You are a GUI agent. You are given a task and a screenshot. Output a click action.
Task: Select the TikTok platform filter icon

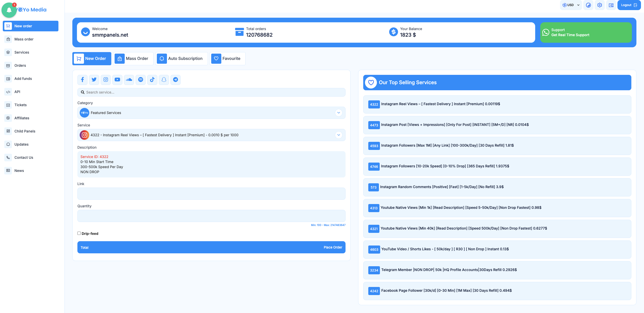[152, 80]
